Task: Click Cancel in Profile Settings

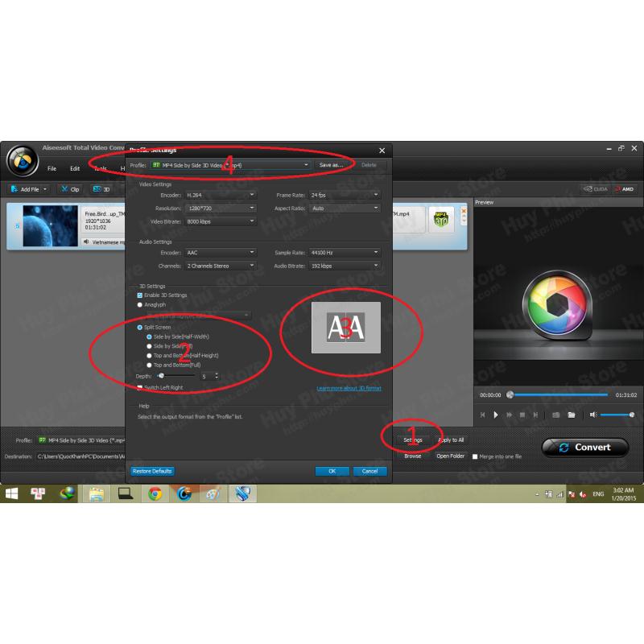Action: click(369, 471)
